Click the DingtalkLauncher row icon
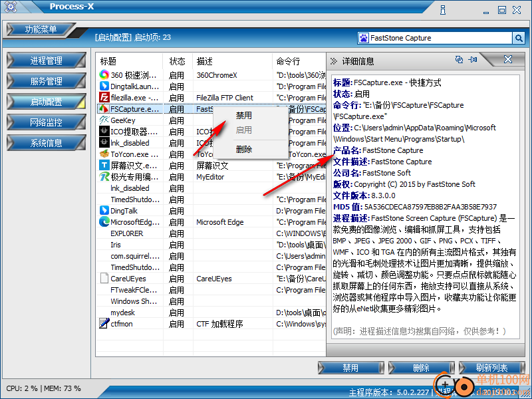The image size is (532, 399). click(104, 86)
